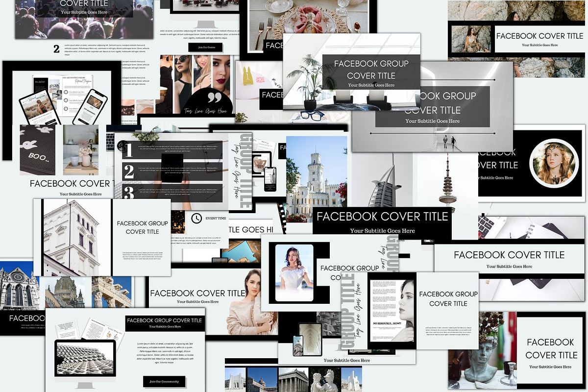Open the BOO letterboard photo
Image resolution: width=588 pixels, height=392 pixels.
[x=38, y=149]
